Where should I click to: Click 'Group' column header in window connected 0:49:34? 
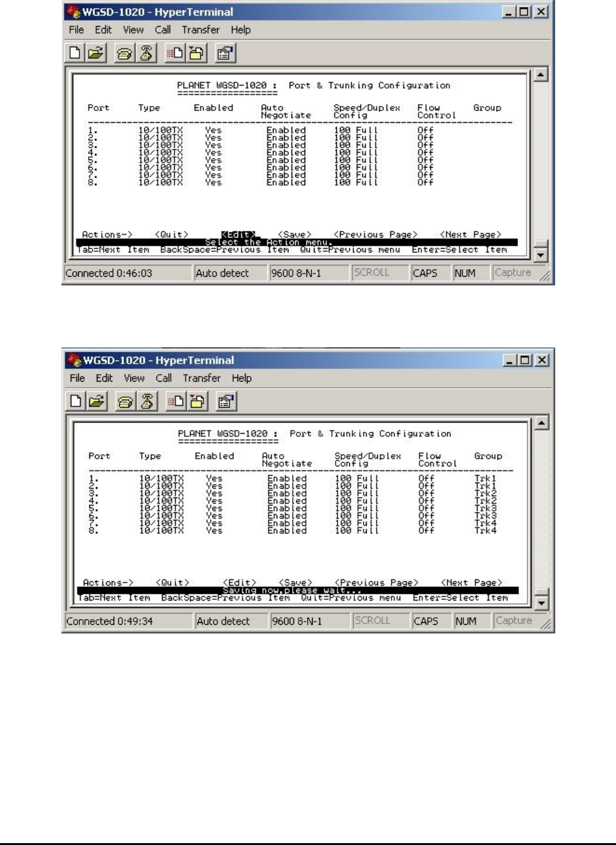click(x=488, y=456)
